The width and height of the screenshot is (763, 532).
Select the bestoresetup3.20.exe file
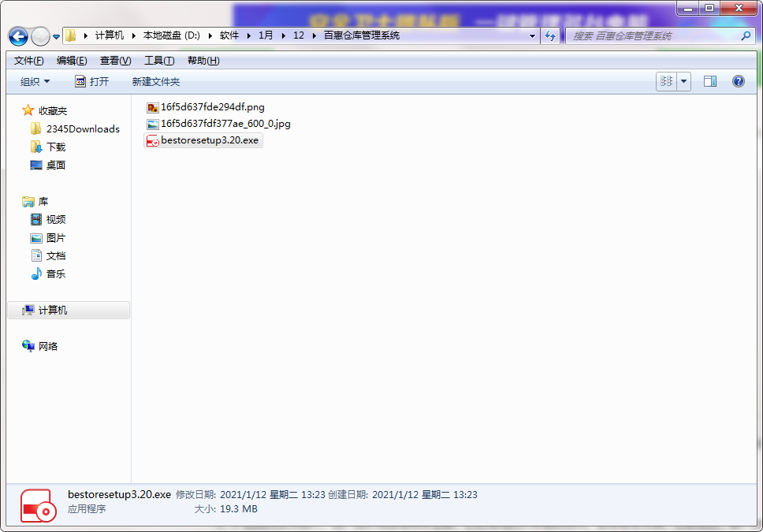(x=209, y=140)
